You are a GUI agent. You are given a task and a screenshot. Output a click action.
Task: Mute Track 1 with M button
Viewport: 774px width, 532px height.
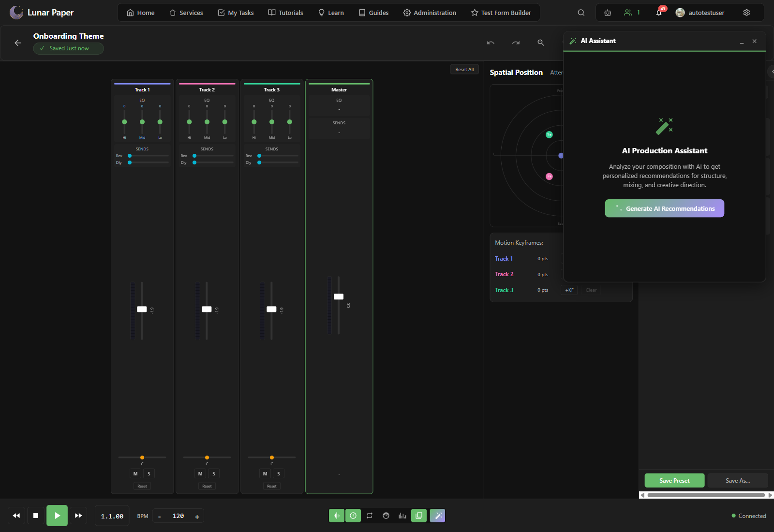135,473
